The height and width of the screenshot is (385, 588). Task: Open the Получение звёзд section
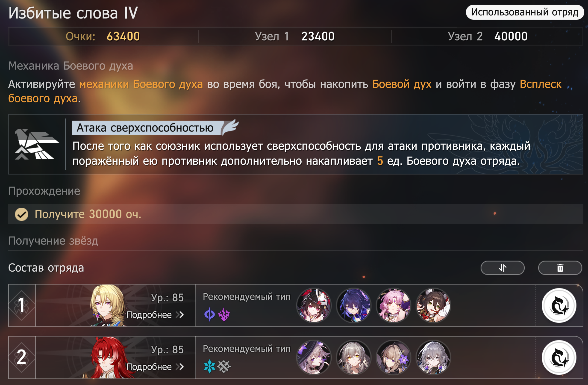click(x=53, y=241)
